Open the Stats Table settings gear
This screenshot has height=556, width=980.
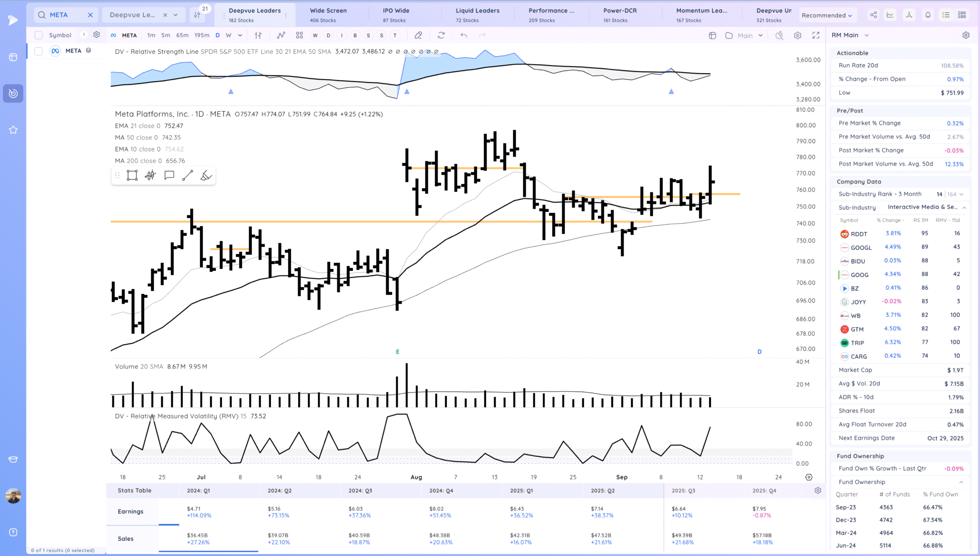(818, 491)
